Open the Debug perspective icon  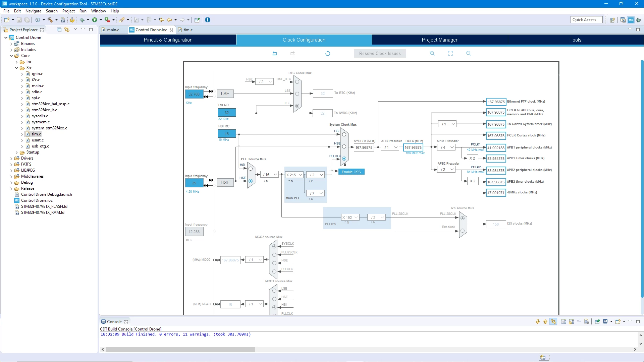[x=639, y=20]
